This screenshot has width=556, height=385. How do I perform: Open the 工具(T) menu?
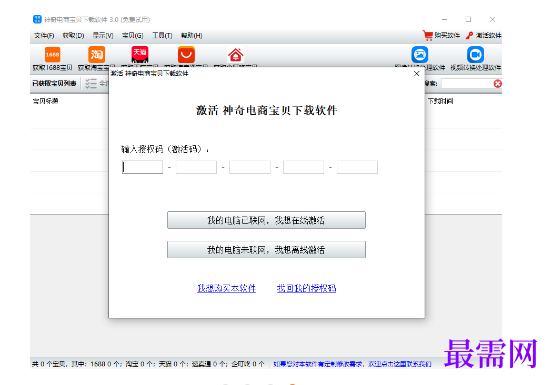tap(162, 35)
